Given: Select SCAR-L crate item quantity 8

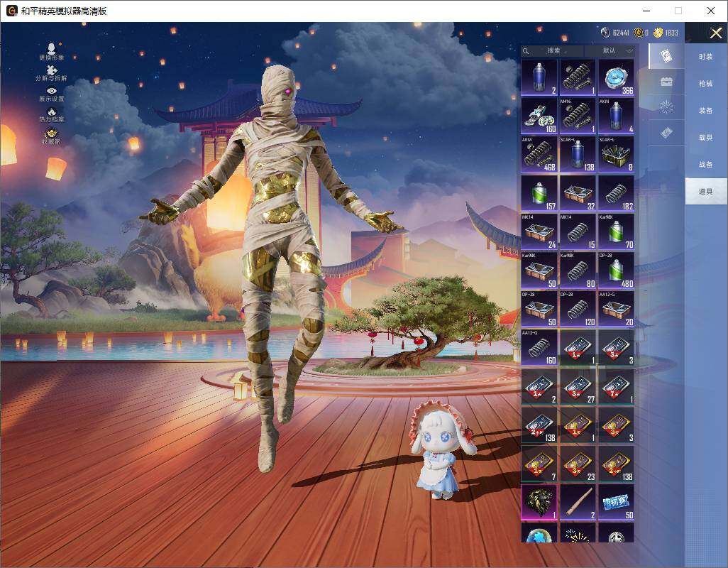Looking at the screenshot, I should (x=616, y=154).
